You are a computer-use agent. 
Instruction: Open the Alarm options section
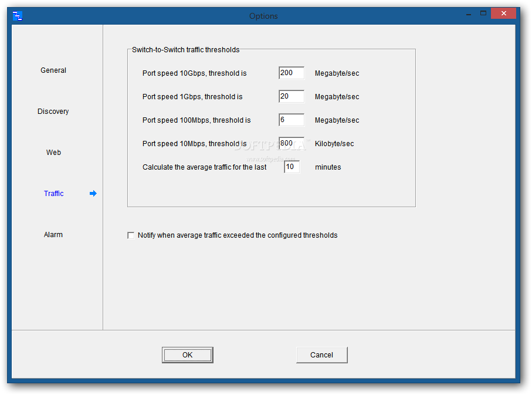pos(53,235)
